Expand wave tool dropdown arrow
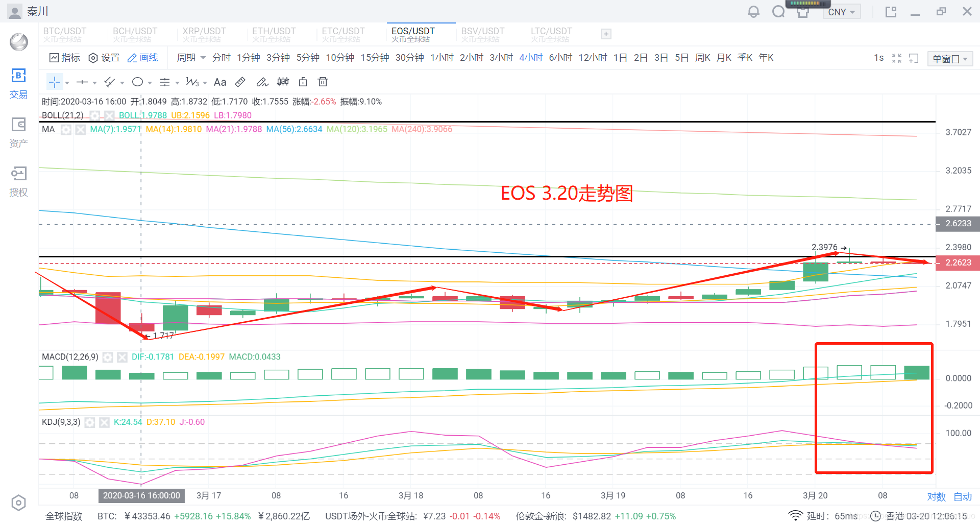The width and height of the screenshot is (980, 525). [x=205, y=83]
